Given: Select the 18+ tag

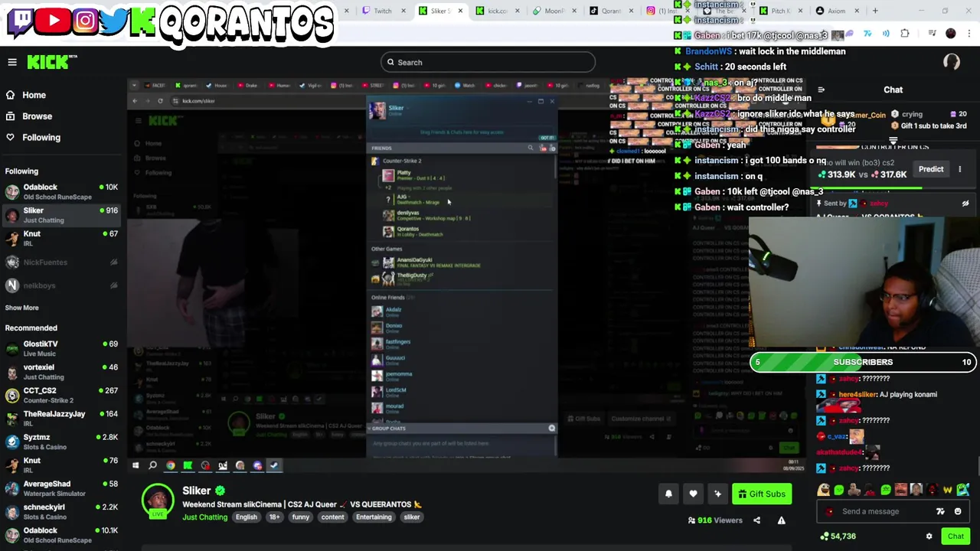Looking at the screenshot, I should pyautogui.click(x=274, y=517).
